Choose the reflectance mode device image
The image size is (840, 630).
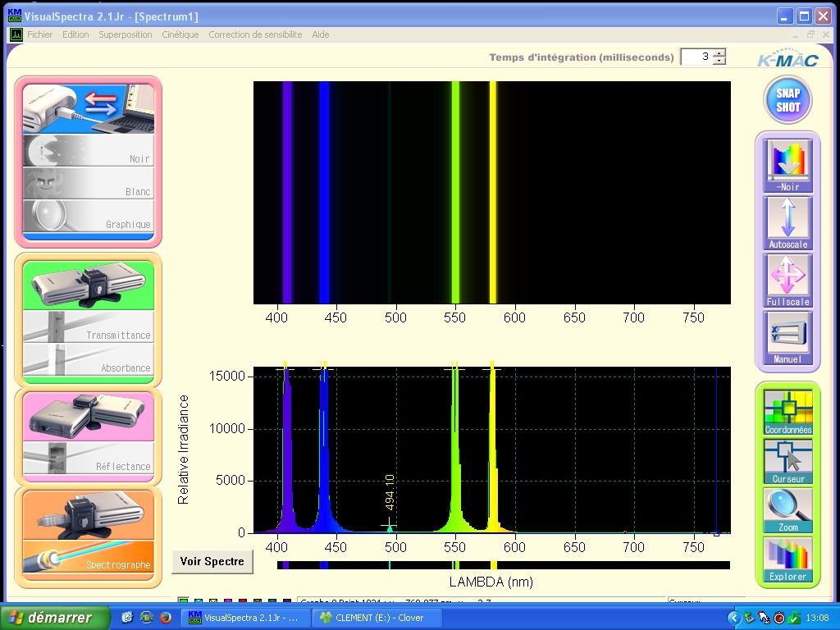tap(89, 417)
